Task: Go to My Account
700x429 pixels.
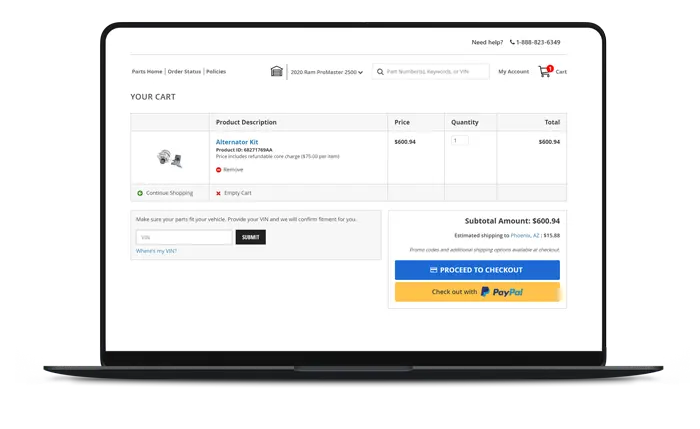Action: (513, 71)
